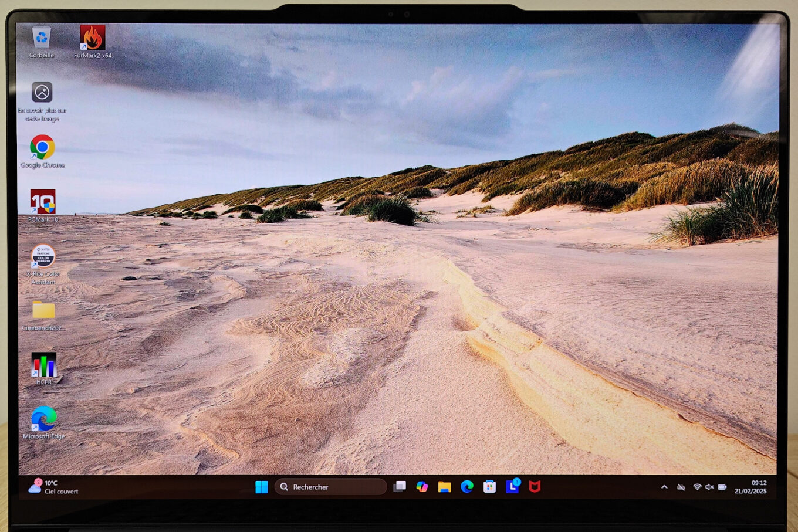Expand the hidden system tray icons chevron

[x=664, y=487]
